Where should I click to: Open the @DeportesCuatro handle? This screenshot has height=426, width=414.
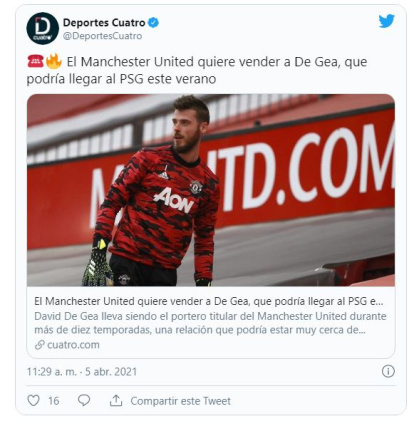(x=103, y=36)
